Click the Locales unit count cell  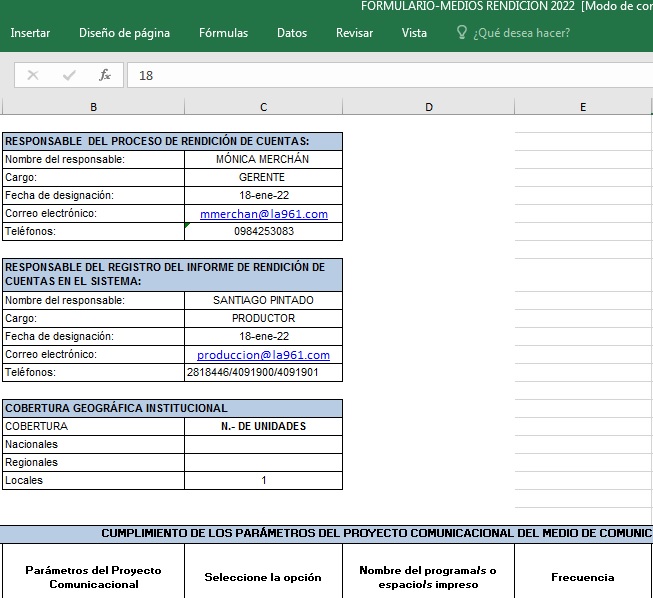[x=263, y=481]
